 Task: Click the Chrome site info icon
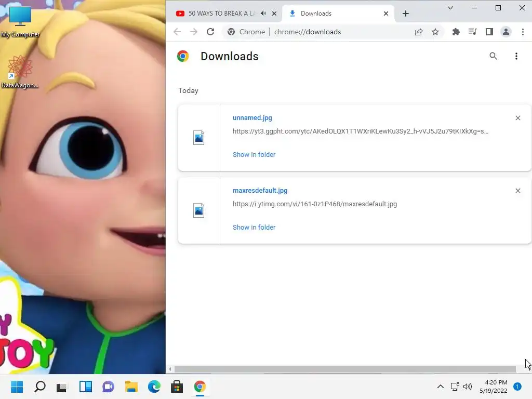tap(231, 32)
